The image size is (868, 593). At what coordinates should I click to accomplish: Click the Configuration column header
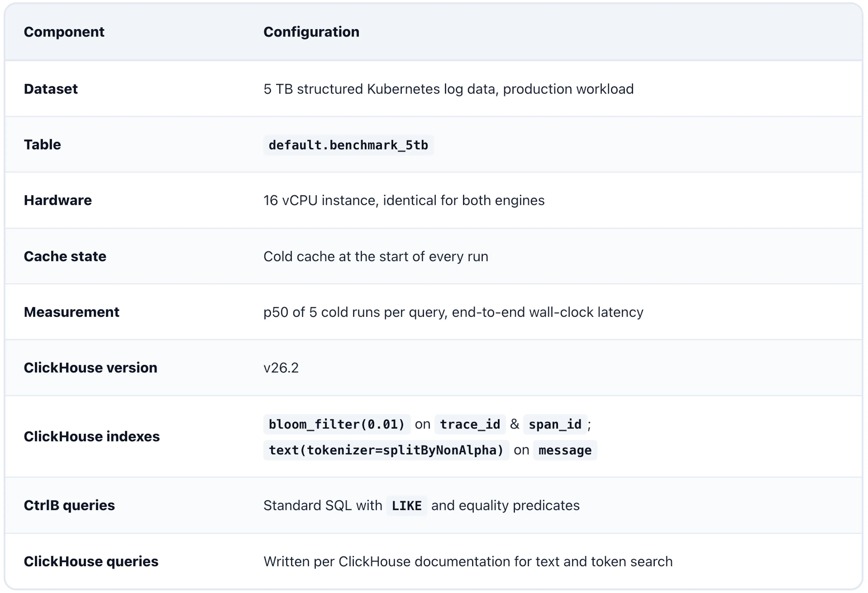tap(311, 32)
